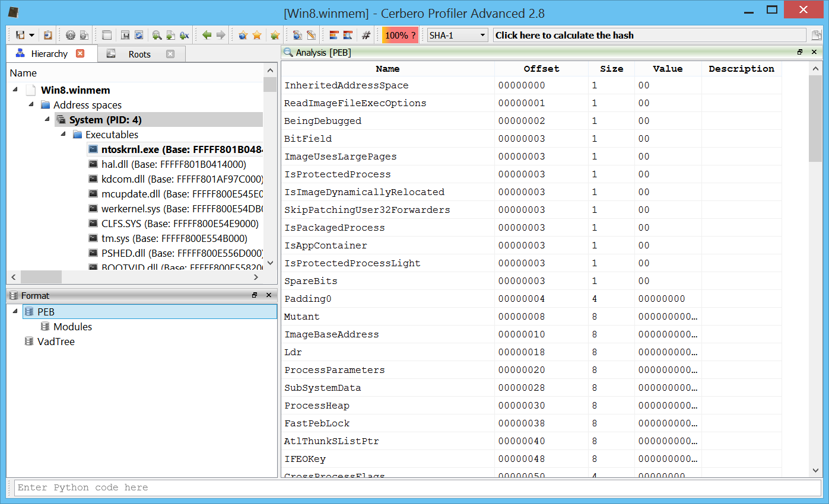Click the plain yellow star bookmark icon
The height and width of the screenshot is (504, 829).
tap(257, 35)
